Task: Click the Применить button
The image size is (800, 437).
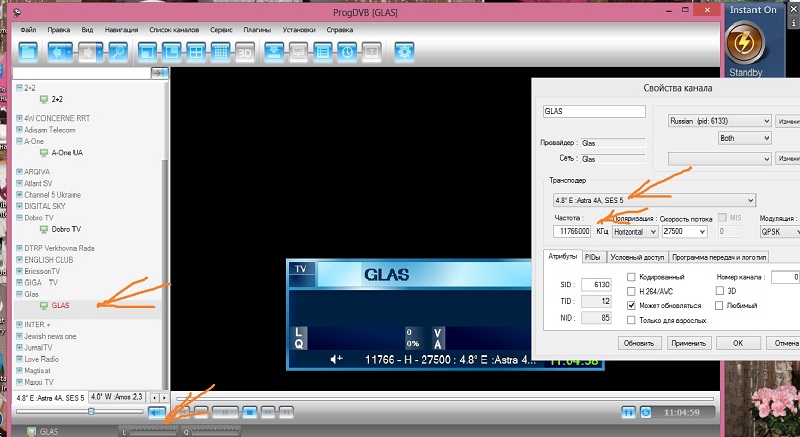Action: coord(688,342)
